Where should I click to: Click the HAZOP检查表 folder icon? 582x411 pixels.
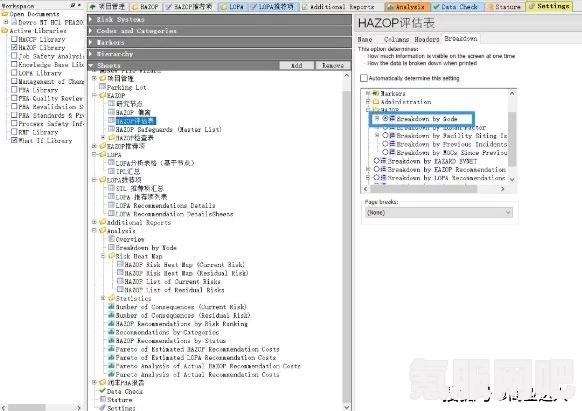pos(111,138)
